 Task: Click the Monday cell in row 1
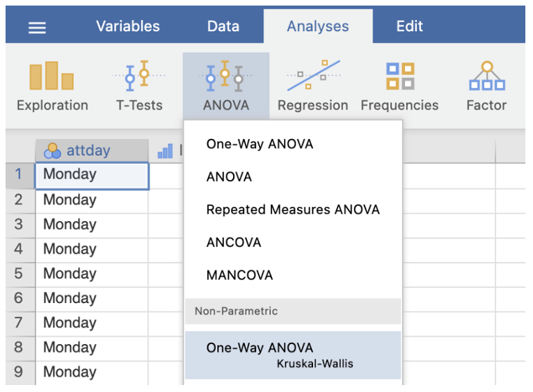tap(91, 175)
